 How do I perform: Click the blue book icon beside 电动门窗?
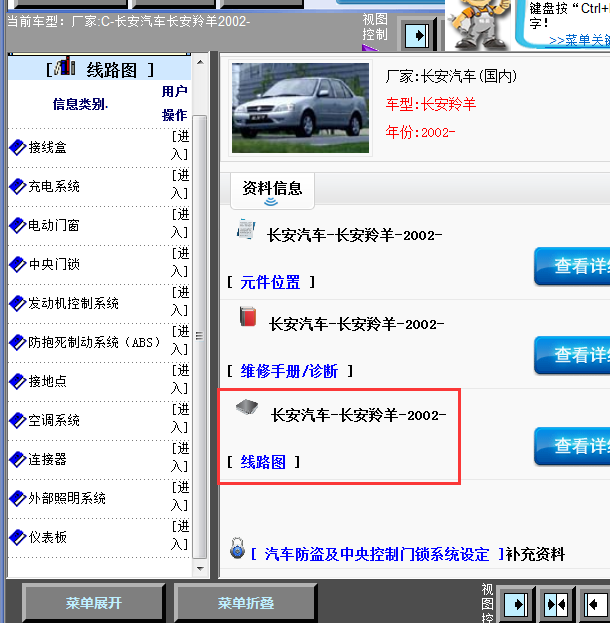coord(17,225)
